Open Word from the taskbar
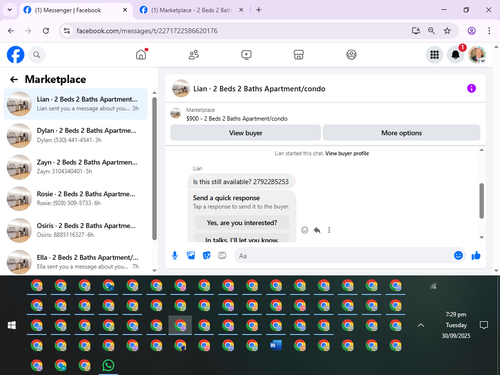500x375 pixels. click(x=276, y=345)
